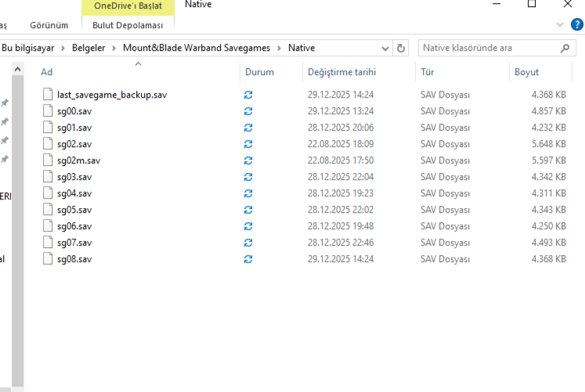This screenshot has width=585, height=392.
Task: Open the chevron after Belgeler breadcrumb
Action: 114,48
